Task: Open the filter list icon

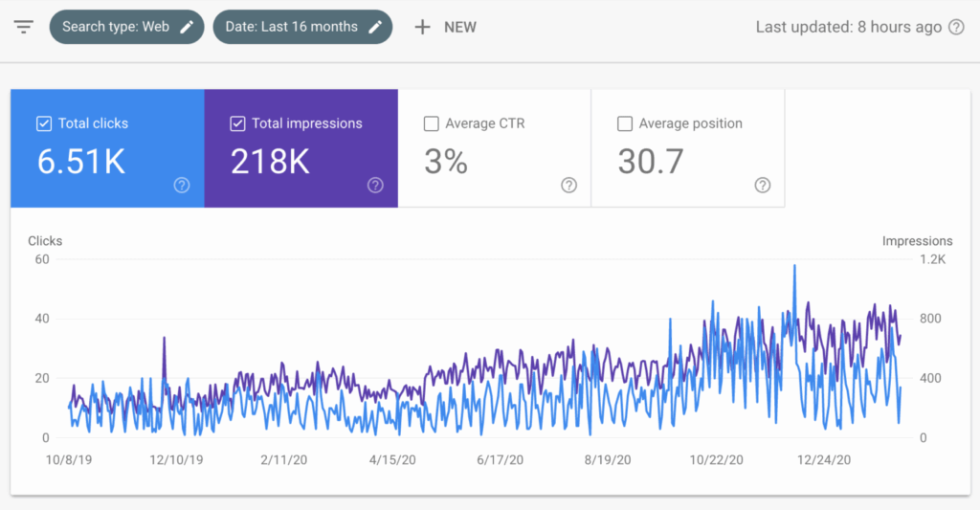Action: pos(24,27)
